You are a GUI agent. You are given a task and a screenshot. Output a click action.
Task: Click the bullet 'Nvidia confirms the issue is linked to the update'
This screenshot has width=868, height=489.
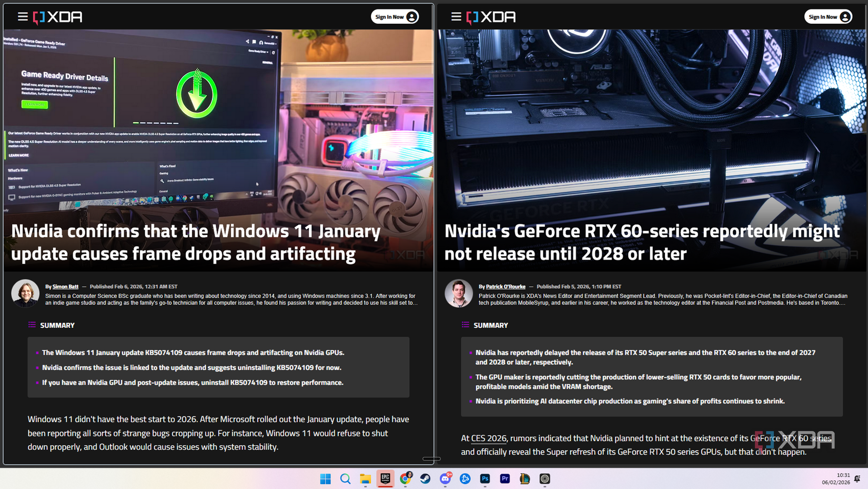191,367
